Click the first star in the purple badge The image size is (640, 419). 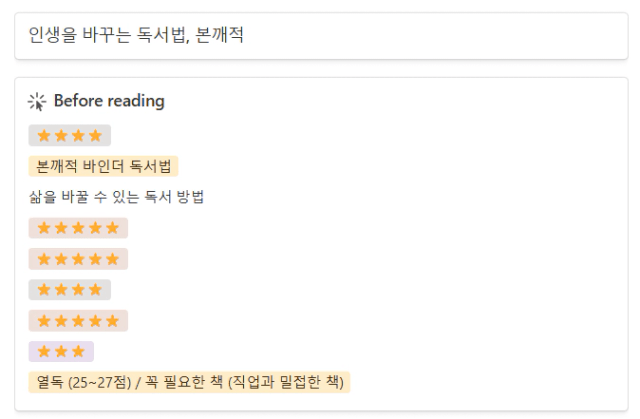[44, 351]
